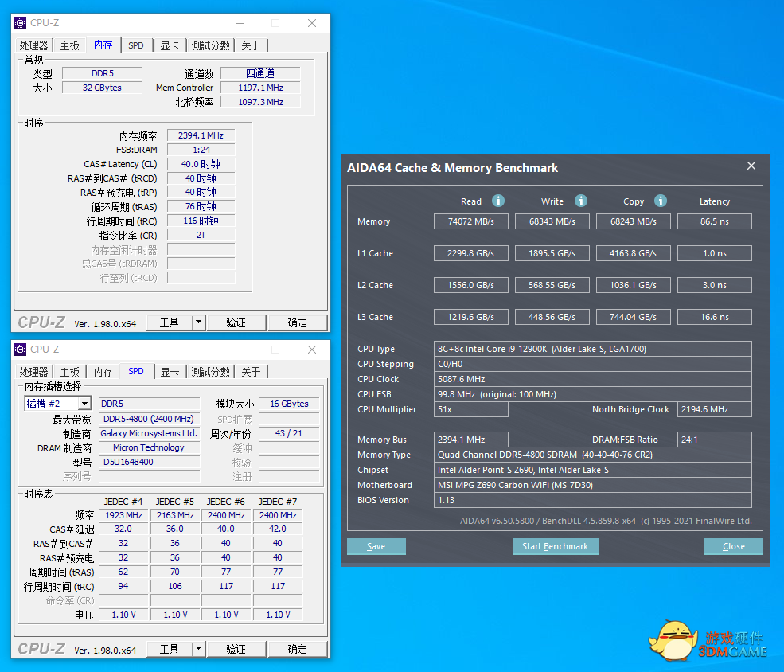
Task: Show 測試分數 tab in the top CPU-Z window
Action: click(x=210, y=45)
